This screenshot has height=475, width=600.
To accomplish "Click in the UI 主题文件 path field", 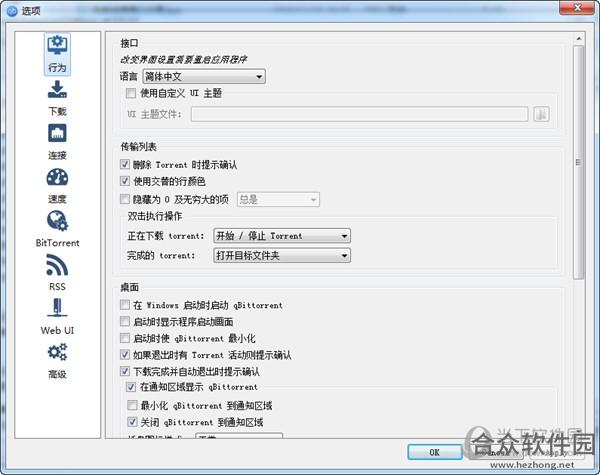I will (359, 114).
